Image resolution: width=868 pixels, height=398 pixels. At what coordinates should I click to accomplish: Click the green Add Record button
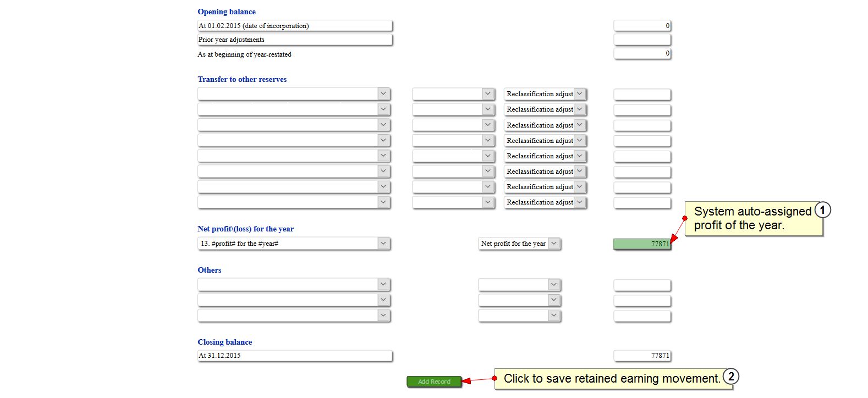434,382
